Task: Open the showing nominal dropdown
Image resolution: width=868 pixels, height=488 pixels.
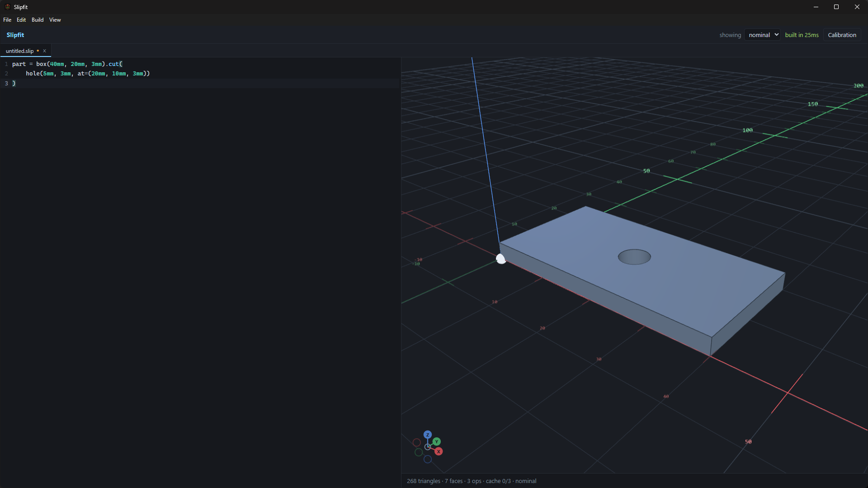Action: pyautogui.click(x=762, y=35)
